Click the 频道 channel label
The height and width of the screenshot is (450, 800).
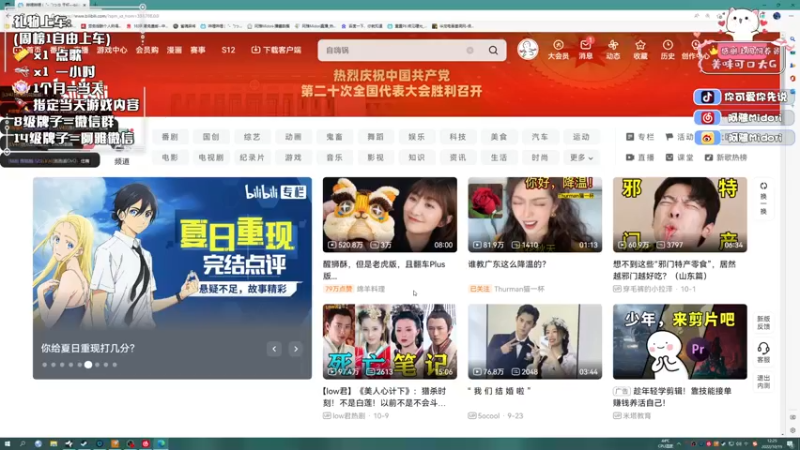pyautogui.click(x=122, y=161)
